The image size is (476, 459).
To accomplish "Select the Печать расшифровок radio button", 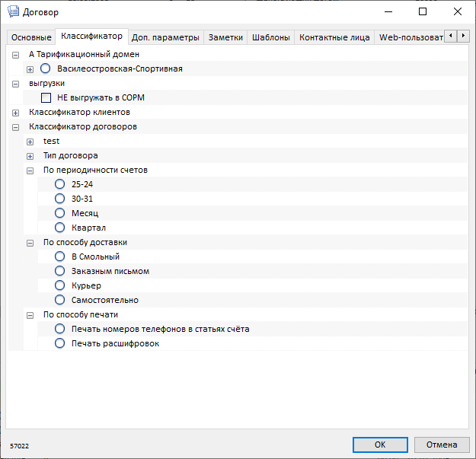I will 60,343.
